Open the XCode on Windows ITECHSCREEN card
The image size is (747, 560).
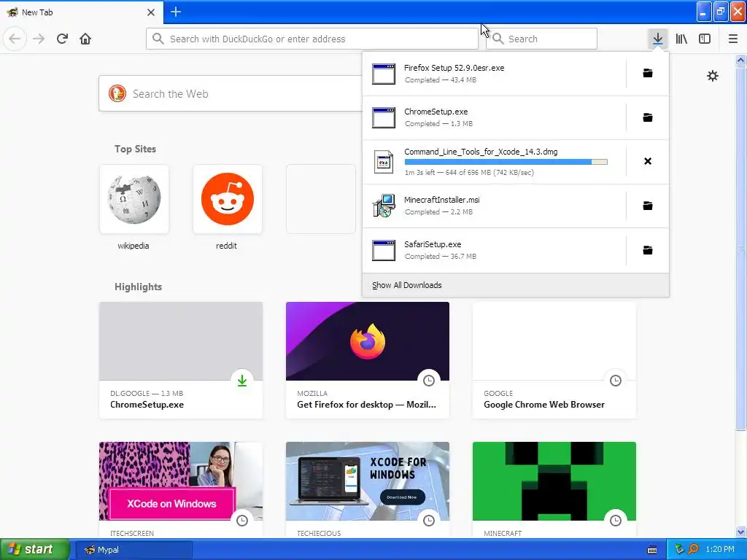[181, 489]
